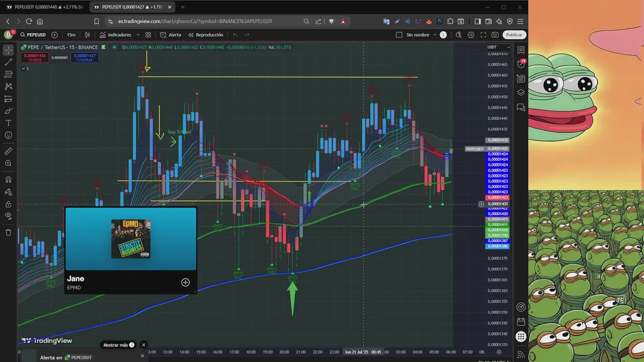Select the trend line drawing tool

(8, 62)
